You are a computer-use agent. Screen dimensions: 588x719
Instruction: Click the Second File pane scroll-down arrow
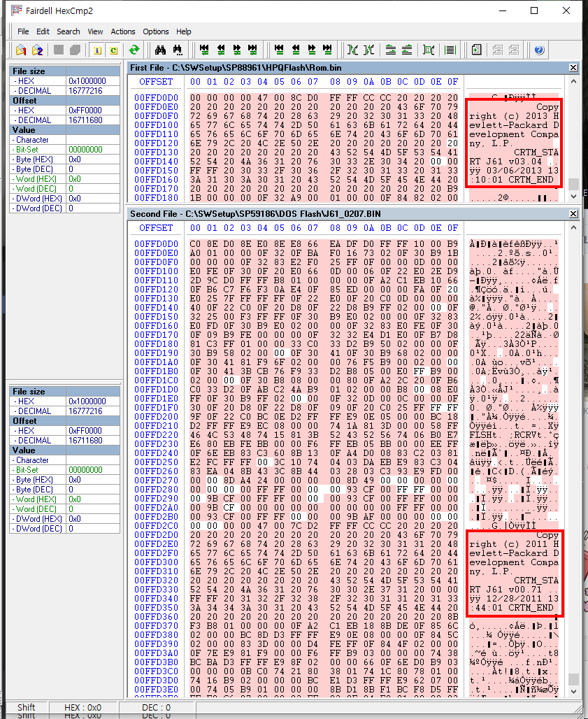[x=573, y=691]
